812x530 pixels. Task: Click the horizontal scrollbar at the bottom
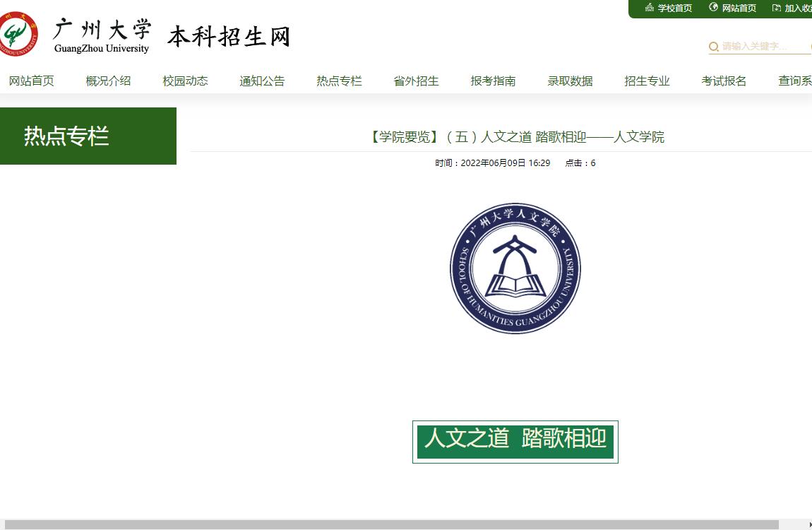[391, 525]
